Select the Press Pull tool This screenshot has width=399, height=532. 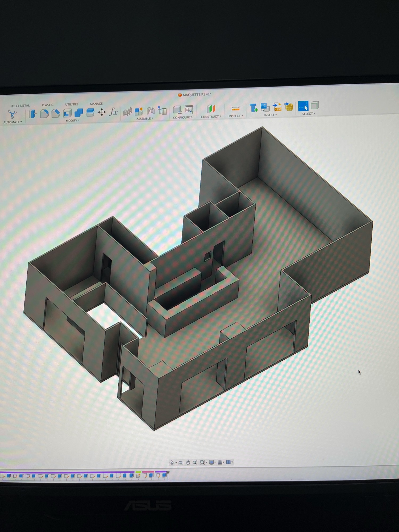[32, 114]
